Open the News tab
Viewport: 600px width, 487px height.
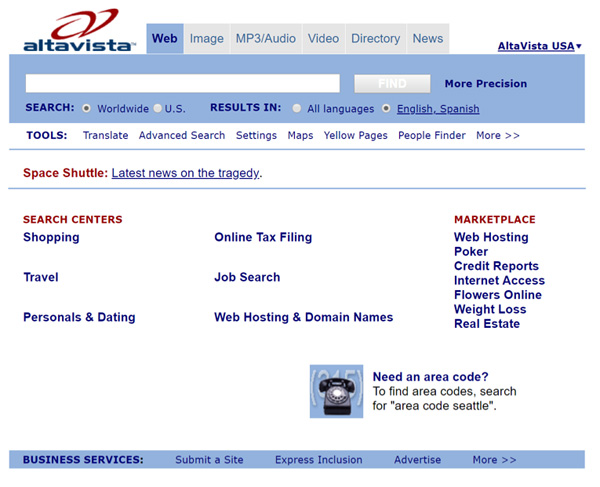[427, 39]
